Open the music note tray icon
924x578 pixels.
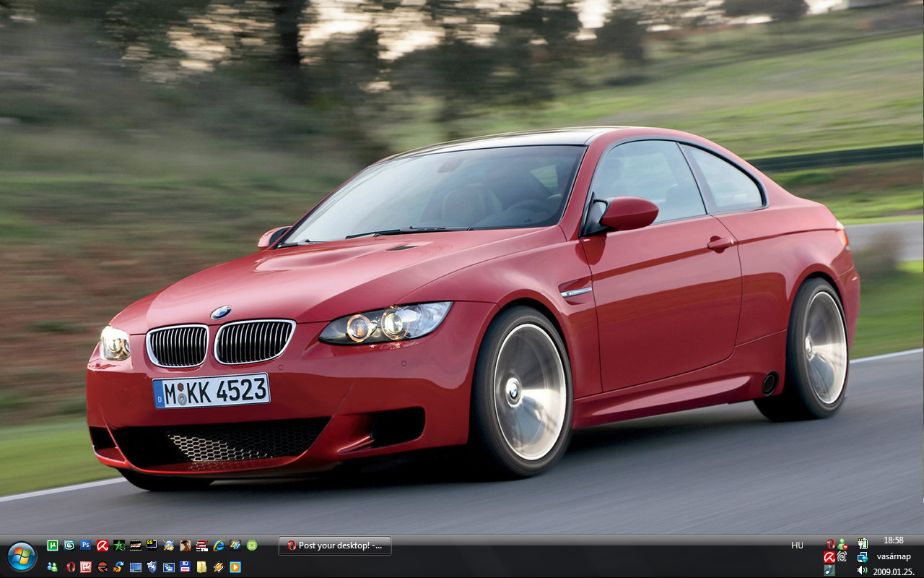pyautogui.click(x=830, y=570)
